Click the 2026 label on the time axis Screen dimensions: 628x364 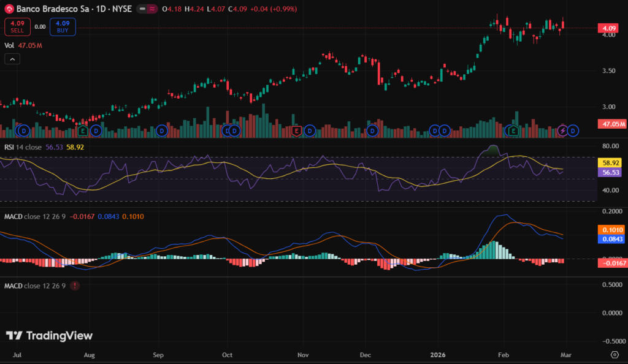(437, 355)
